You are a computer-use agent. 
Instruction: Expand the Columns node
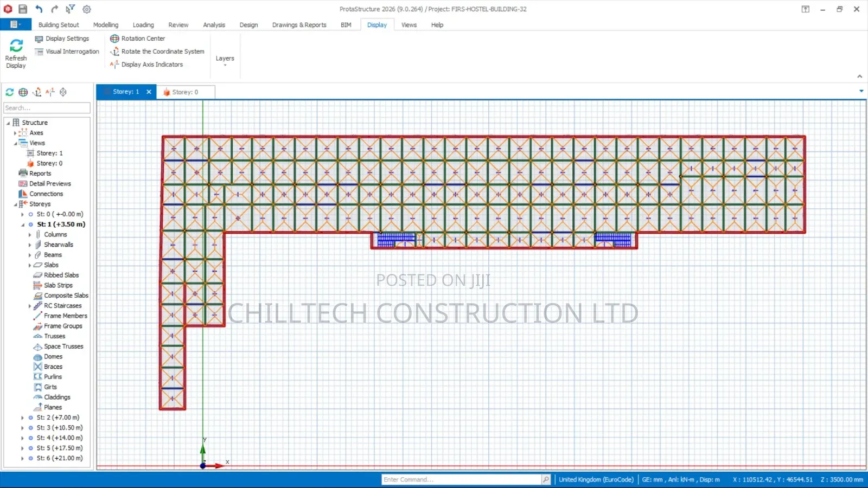tap(30, 235)
